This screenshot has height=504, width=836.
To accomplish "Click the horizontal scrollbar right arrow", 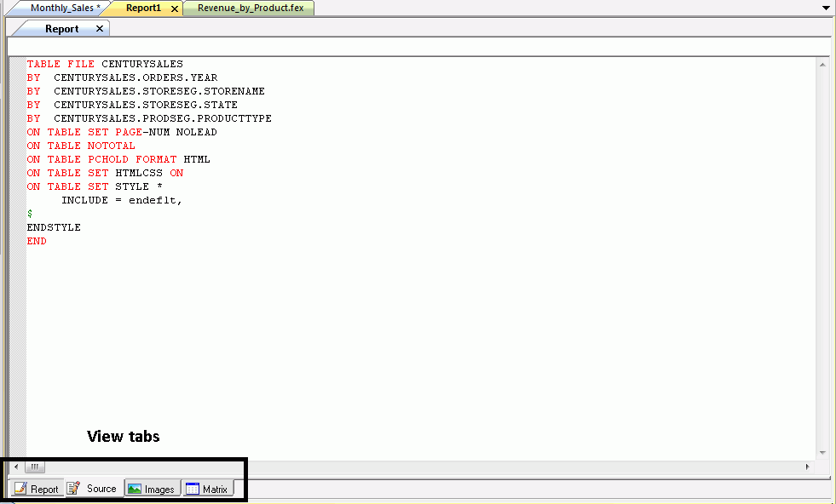I will tap(807, 467).
